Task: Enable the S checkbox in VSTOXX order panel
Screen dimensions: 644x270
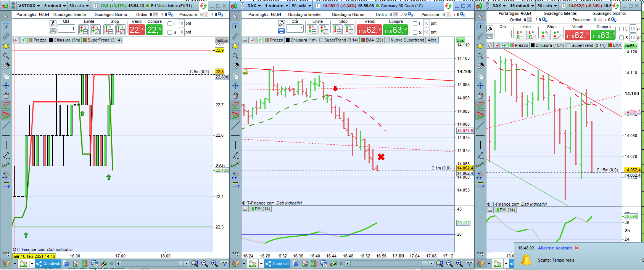Action: click(170, 32)
